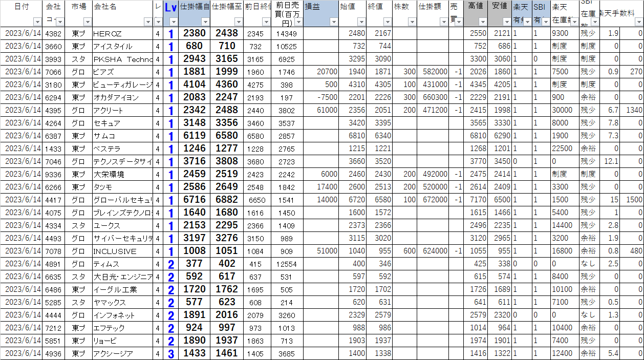Screen dimensions: 644x360
Task: Open the rightmost column's filter dropdown
Action: [639, 22]
